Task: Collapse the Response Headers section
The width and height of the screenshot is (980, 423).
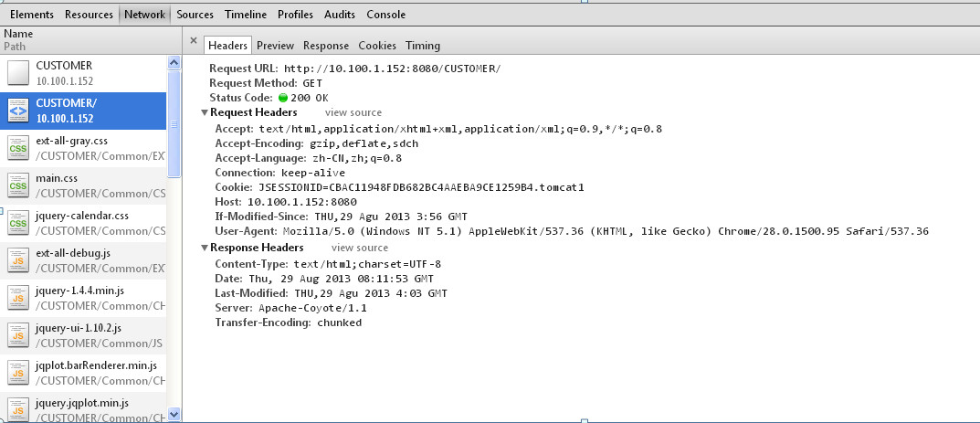Action: tap(205, 249)
